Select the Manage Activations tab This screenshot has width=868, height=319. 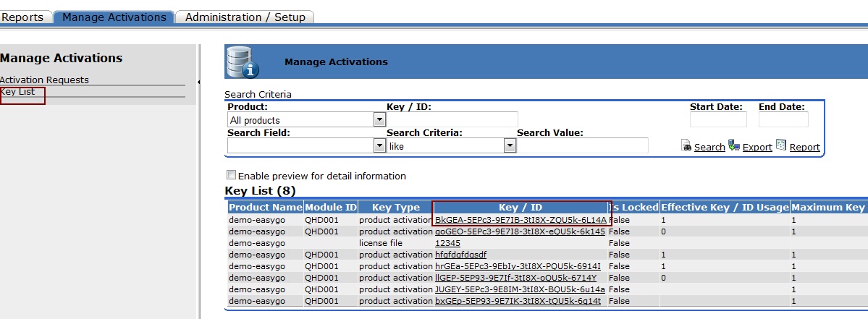pos(114,17)
